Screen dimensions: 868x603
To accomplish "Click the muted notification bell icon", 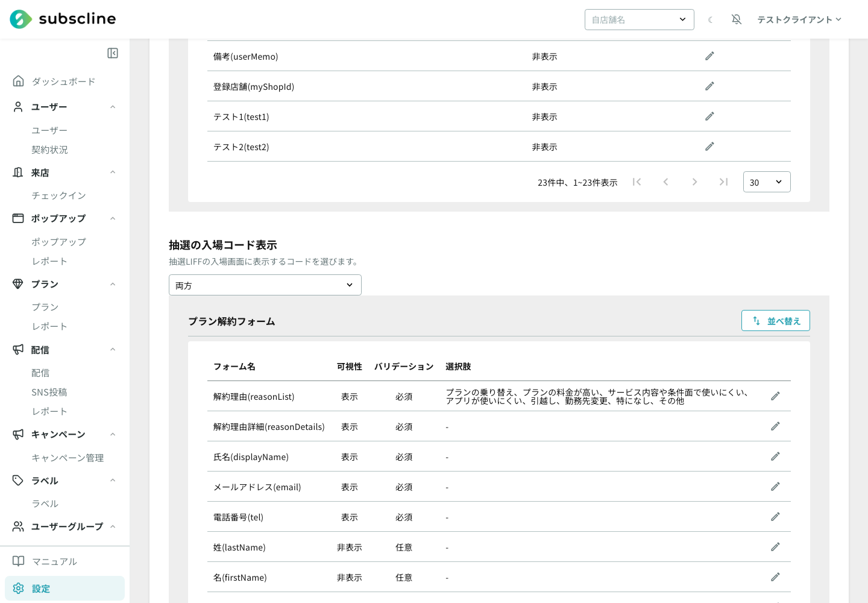I will click(737, 19).
